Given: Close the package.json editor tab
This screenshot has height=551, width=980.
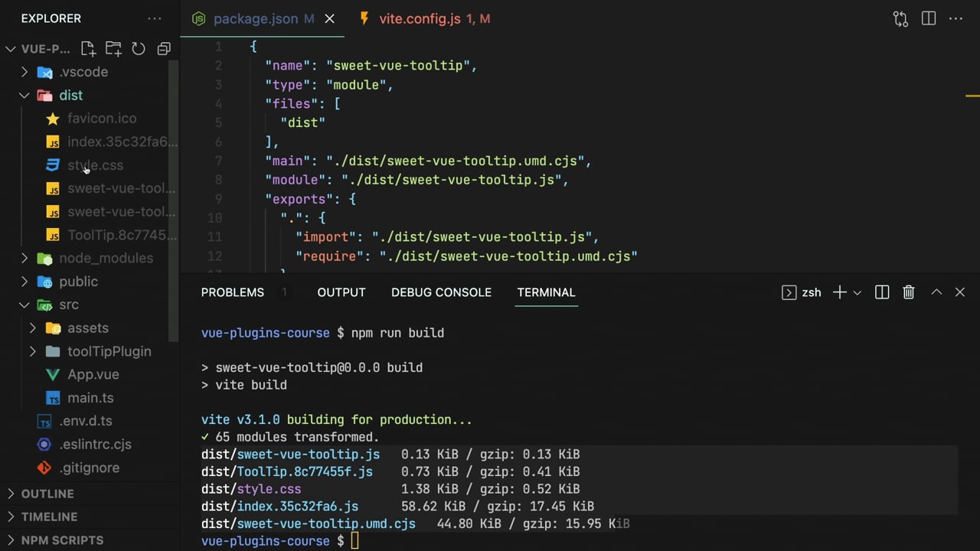Looking at the screenshot, I should click(x=330, y=19).
